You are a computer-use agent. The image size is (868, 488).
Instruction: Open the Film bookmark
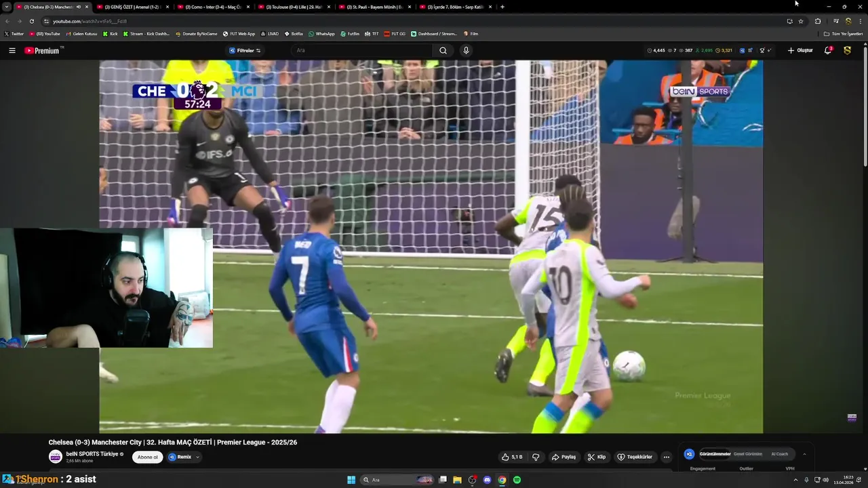pyautogui.click(x=471, y=33)
